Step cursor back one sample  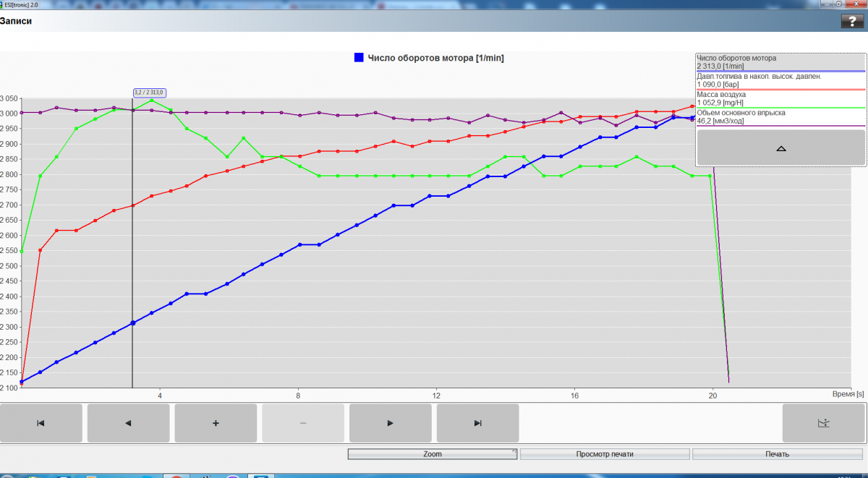tap(128, 423)
